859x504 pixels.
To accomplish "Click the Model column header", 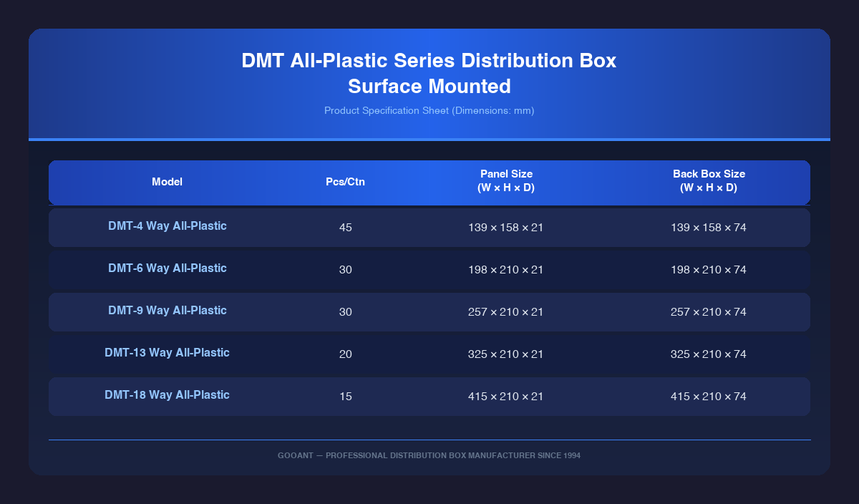I will (167, 182).
